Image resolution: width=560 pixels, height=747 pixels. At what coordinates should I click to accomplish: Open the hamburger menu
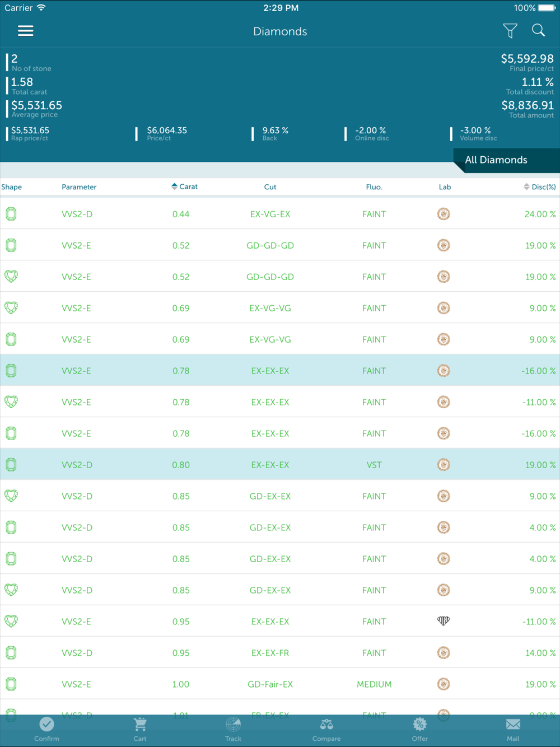(26, 31)
